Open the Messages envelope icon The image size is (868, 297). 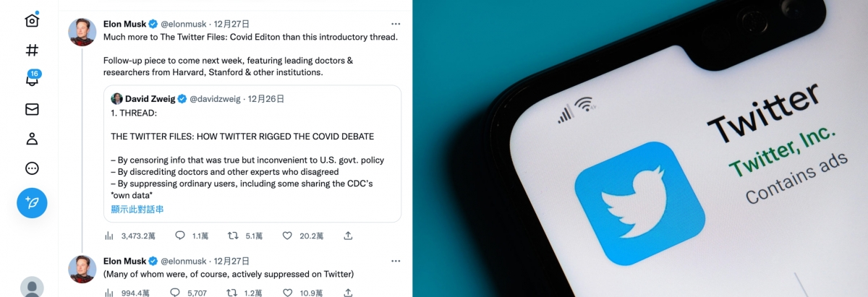tap(32, 109)
